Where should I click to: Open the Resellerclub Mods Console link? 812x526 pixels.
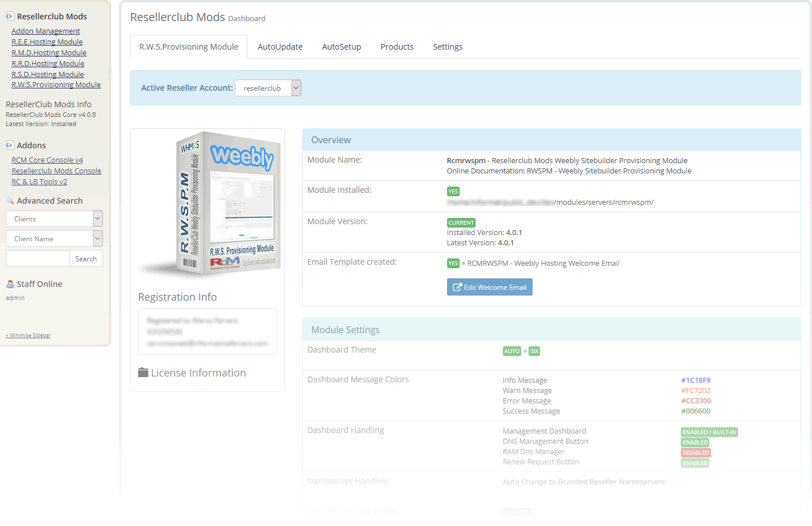coord(56,171)
